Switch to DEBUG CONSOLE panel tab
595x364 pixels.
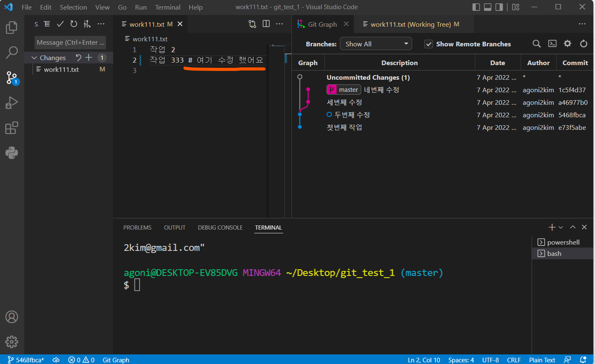click(x=220, y=227)
